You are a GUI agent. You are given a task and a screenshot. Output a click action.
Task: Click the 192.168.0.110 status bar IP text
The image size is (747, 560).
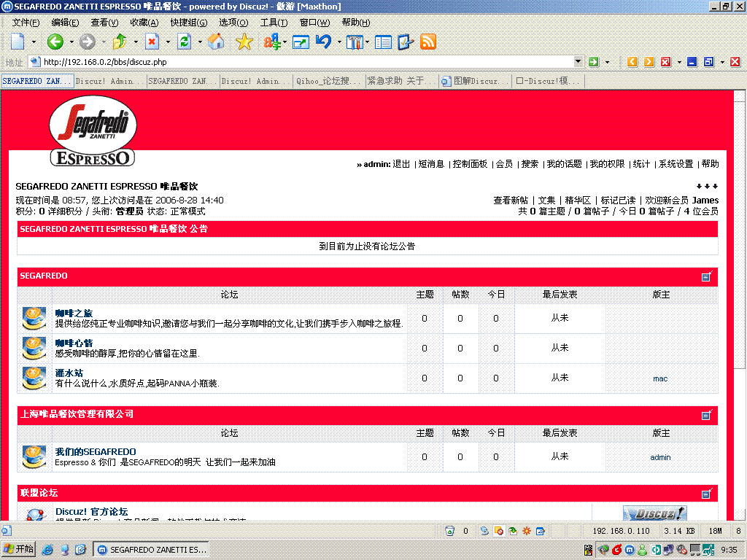click(622, 531)
